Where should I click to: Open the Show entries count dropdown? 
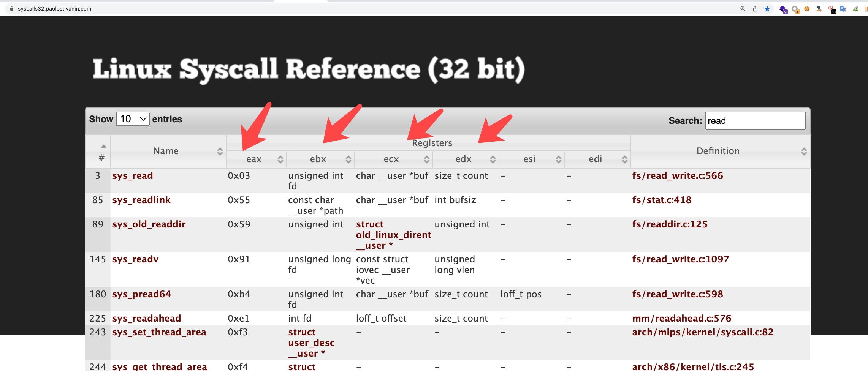[133, 119]
